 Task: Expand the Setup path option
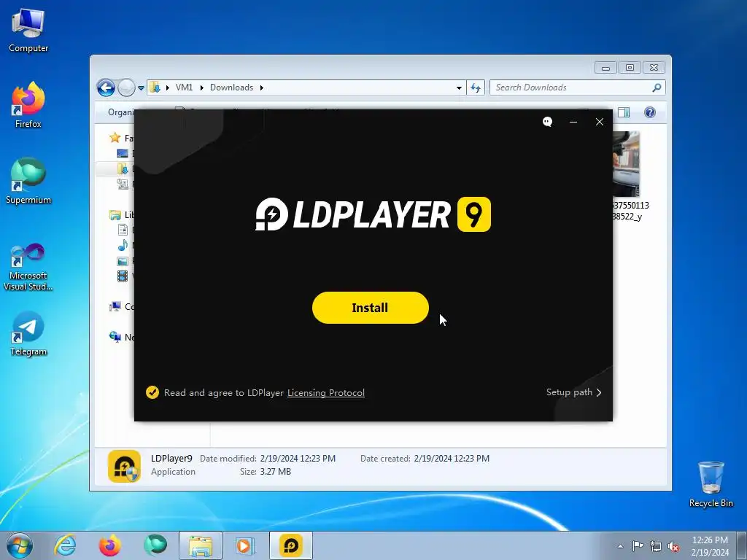(x=573, y=392)
